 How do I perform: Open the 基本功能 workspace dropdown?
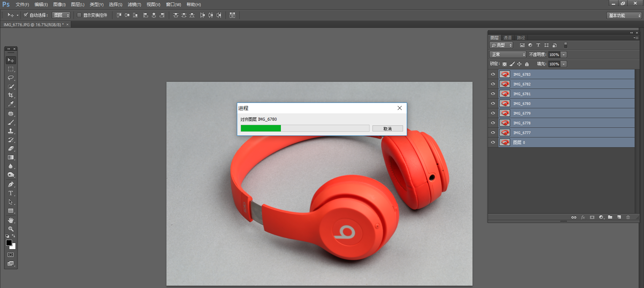coord(624,15)
